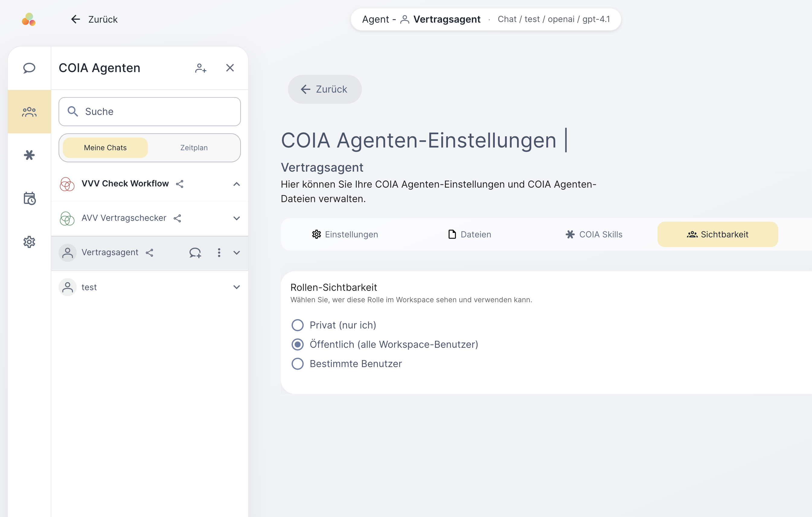Close the COIA Agenten panel
The height and width of the screenshot is (517, 812).
(x=230, y=68)
